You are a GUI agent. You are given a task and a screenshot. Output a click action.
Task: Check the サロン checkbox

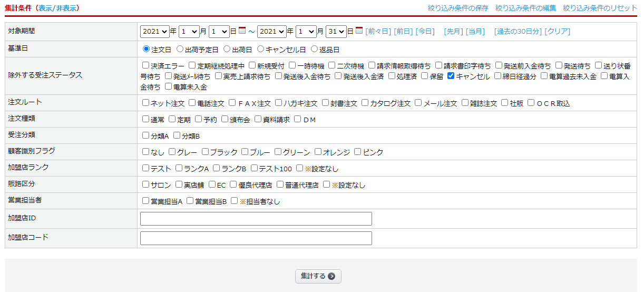[146, 184]
